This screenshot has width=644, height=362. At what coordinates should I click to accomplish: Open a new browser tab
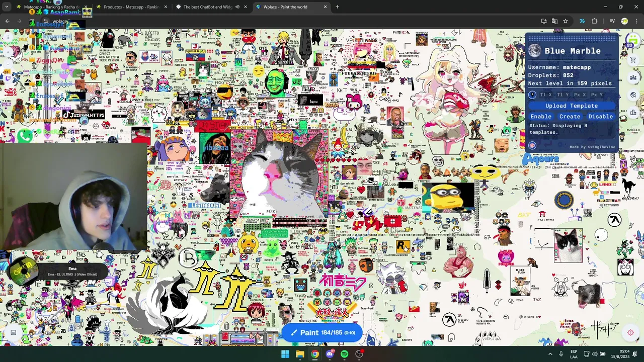[x=337, y=7]
